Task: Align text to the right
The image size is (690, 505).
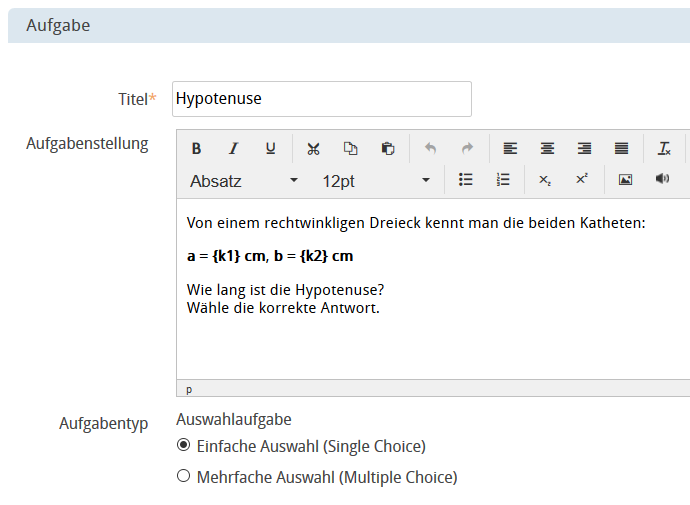Action: coord(584,149)
